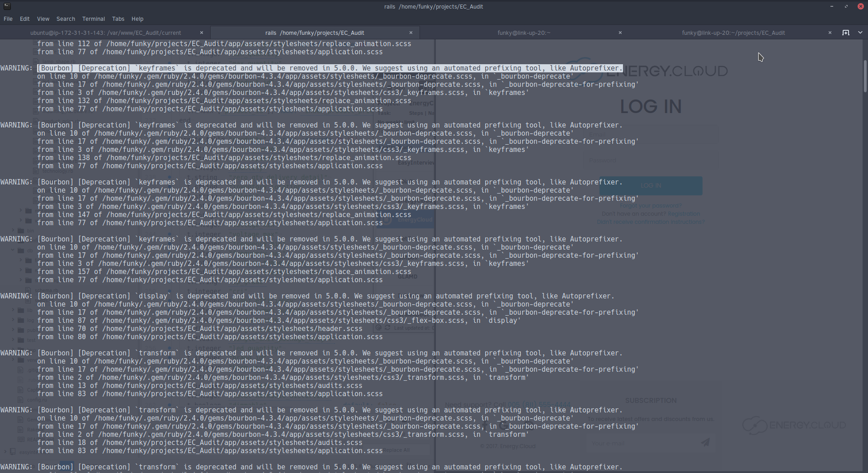Screen dimensions: 868x473
Task: Minimize the terminal window
Action: (832, 6)
